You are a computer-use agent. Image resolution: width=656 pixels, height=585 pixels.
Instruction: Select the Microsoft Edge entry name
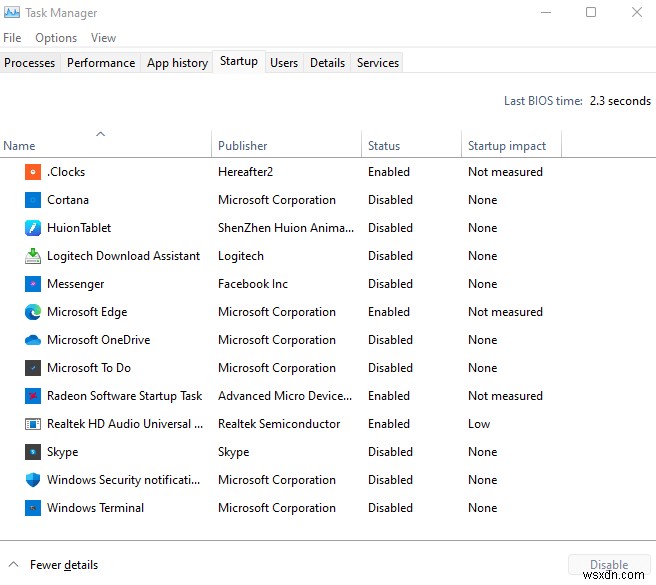87,312
